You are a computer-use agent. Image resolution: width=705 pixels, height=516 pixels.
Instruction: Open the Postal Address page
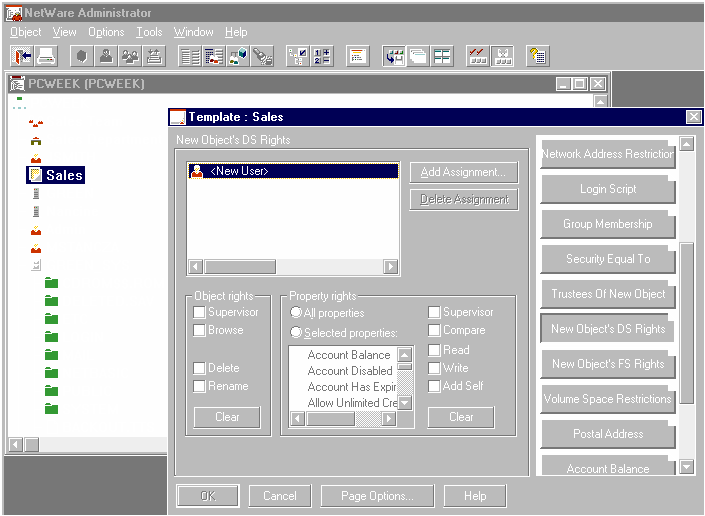608,434
